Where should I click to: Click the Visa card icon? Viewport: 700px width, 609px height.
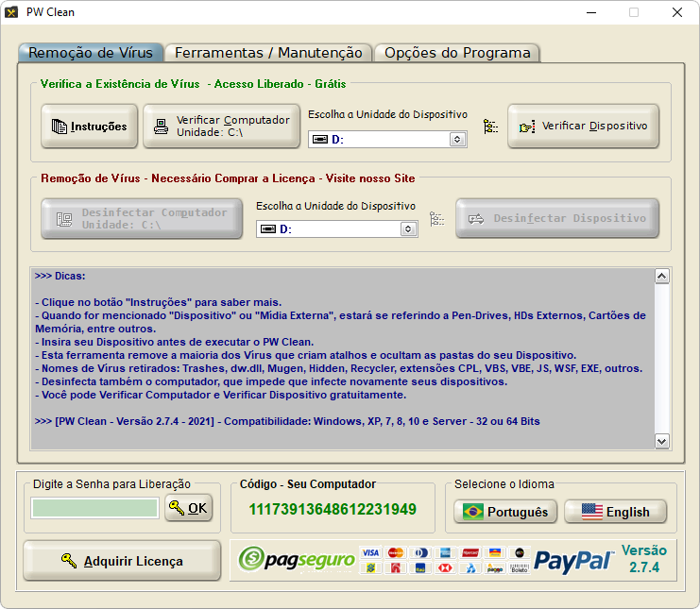point(370,552)
